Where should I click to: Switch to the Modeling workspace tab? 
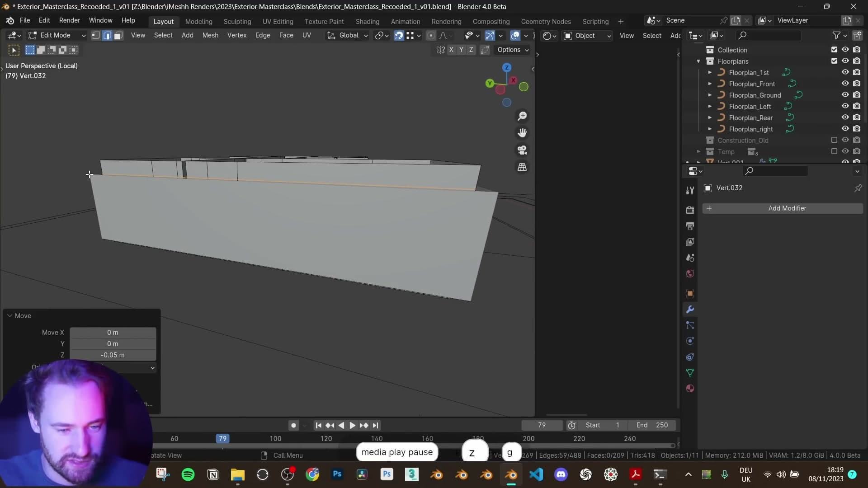pyautogui.click(x=198, y=22)
